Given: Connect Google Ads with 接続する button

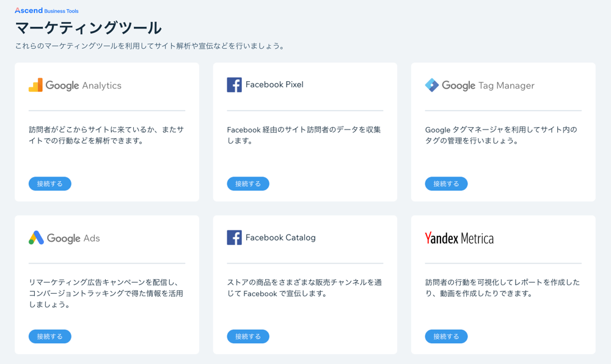Looking at the screenshot, I should point(50,337).
